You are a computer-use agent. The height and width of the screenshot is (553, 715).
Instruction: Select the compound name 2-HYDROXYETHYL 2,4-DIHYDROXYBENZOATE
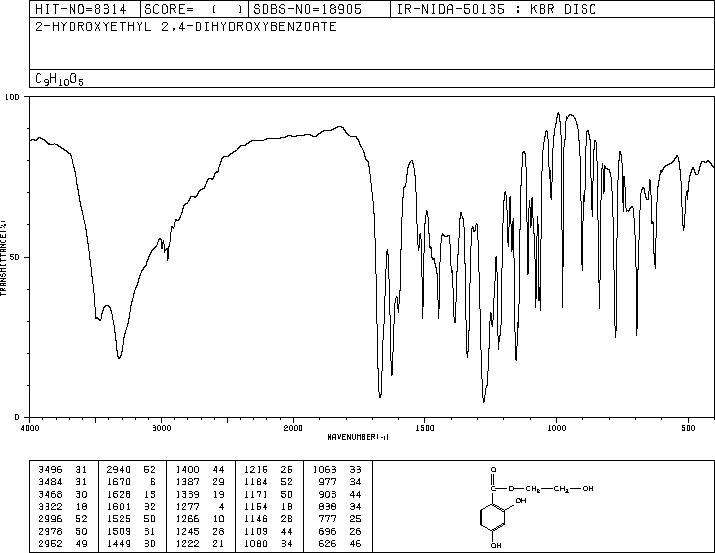coord(186,27)
